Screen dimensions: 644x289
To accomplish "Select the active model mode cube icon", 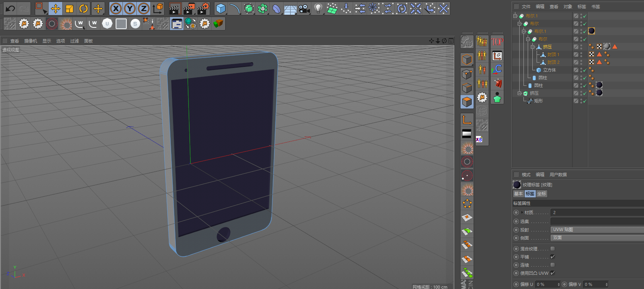I will coord(467,102).
